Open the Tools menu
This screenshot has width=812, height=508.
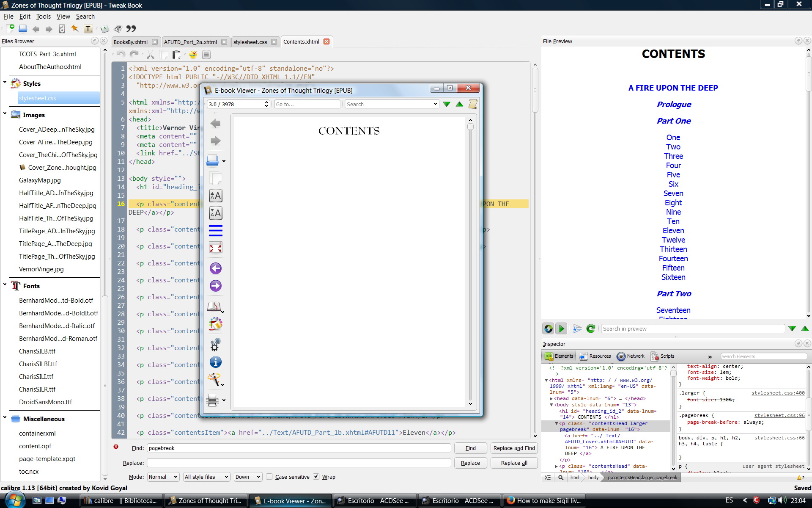point(43,17)
